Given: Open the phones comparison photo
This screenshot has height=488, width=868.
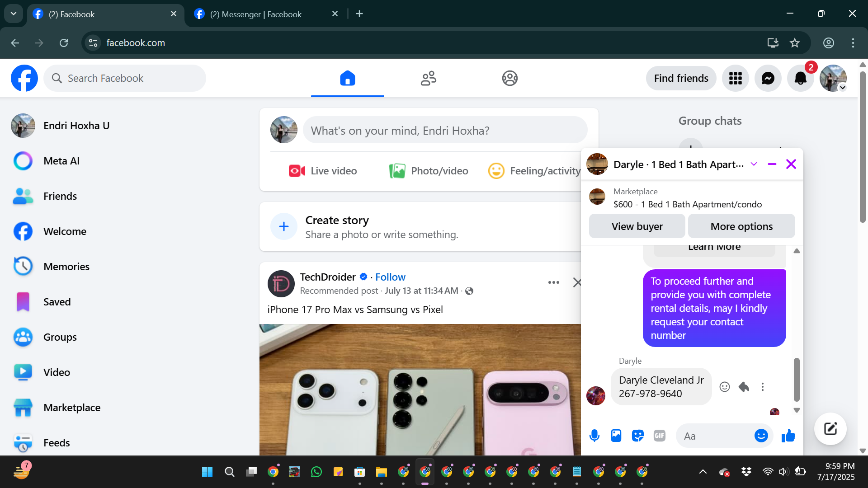Looking at the screenshot, I should (420, 389).
